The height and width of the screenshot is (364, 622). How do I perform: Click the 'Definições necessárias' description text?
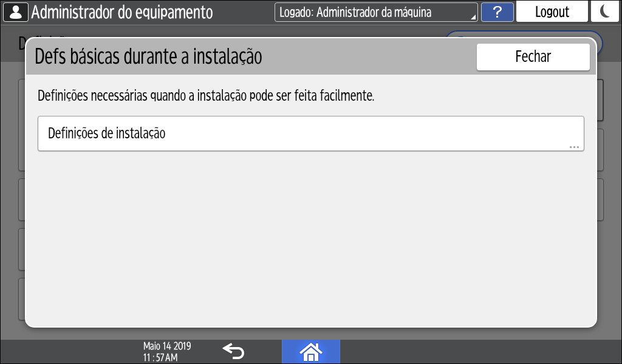point(205,96)
